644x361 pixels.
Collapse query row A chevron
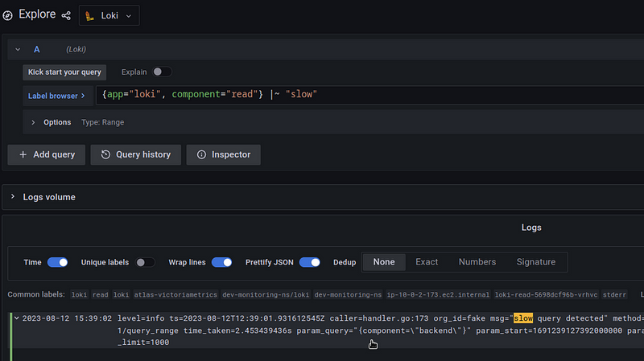18,49
